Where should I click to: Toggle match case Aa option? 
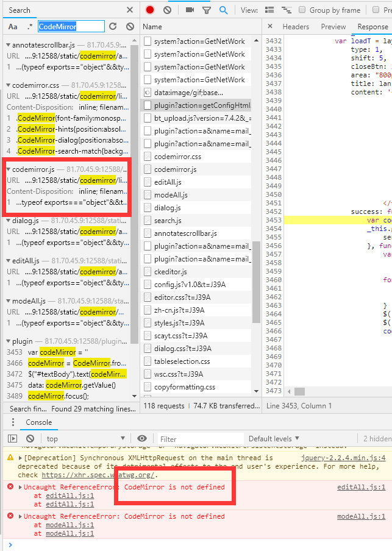tap(13, 27)
